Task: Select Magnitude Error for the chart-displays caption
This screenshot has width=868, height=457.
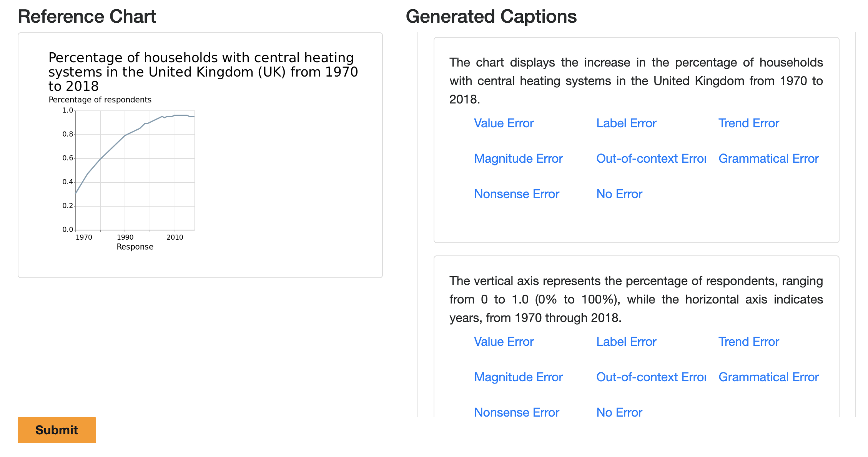Action: click(518, 158)
